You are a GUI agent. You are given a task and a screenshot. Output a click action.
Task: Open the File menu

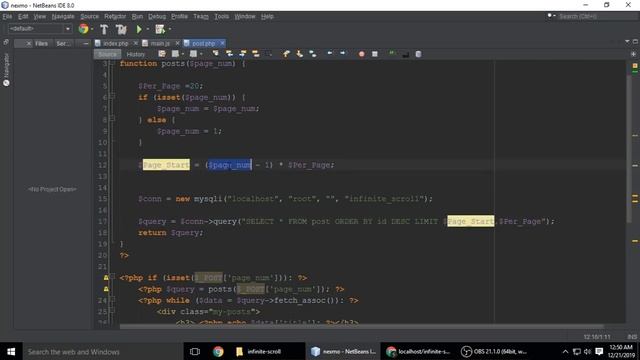(x=7, y=16)
